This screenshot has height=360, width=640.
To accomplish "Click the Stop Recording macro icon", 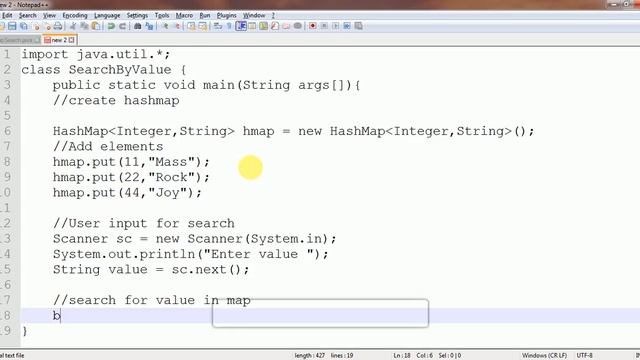I will point(324,26).
